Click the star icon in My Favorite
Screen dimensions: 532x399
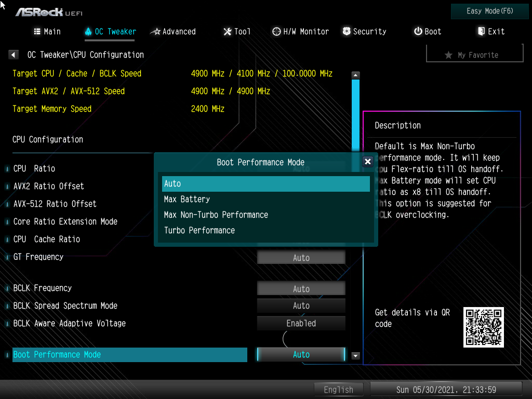[x=448, y=55]
